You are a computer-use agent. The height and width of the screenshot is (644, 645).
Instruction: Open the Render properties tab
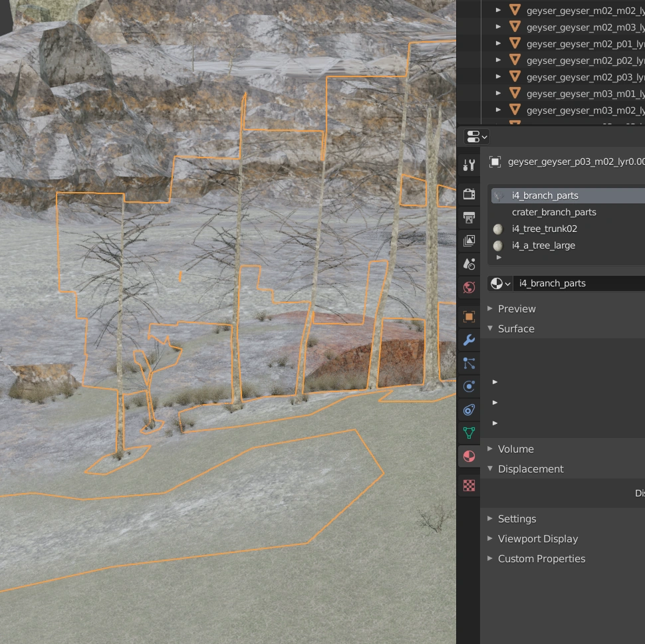point(469,193)
